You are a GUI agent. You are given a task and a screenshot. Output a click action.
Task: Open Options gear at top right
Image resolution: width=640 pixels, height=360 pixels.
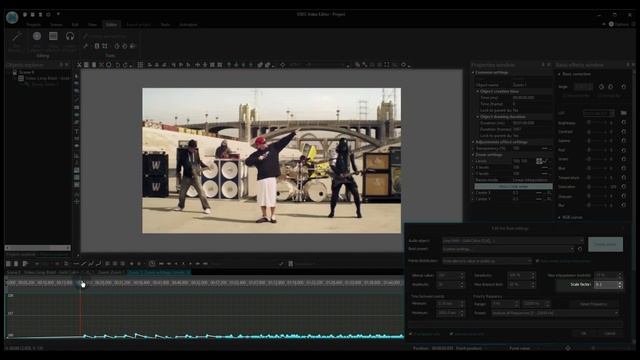[611, 24]
